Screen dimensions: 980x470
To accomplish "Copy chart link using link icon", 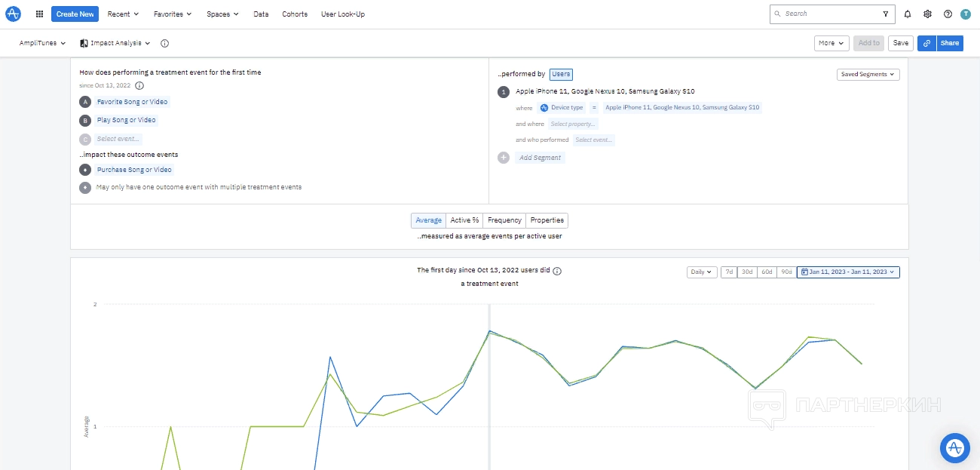I will point(926,43).
